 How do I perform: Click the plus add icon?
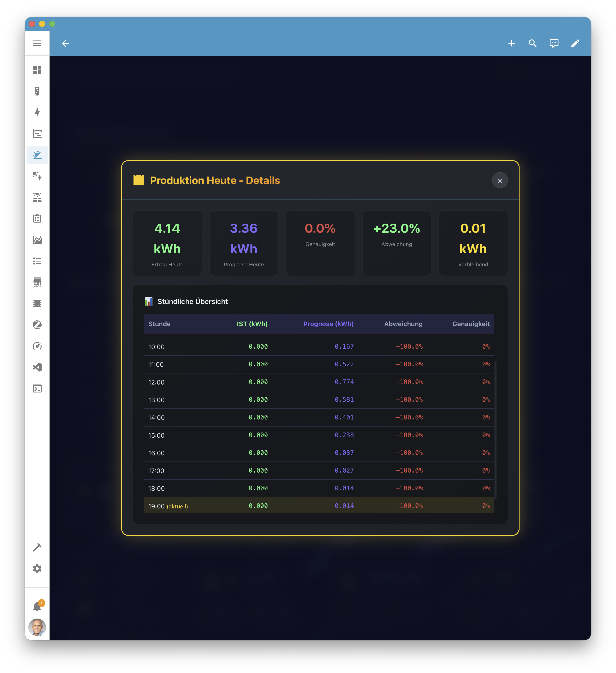point(511,43)
